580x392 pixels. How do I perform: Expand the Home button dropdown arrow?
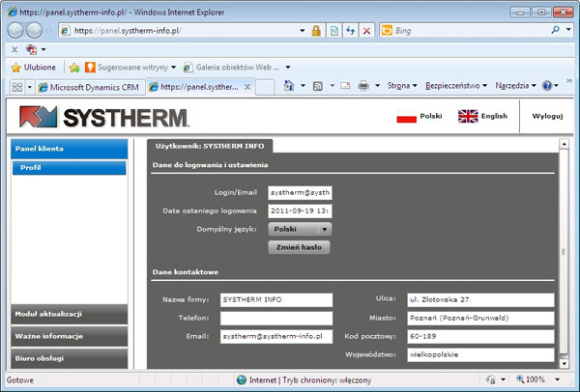303,86
